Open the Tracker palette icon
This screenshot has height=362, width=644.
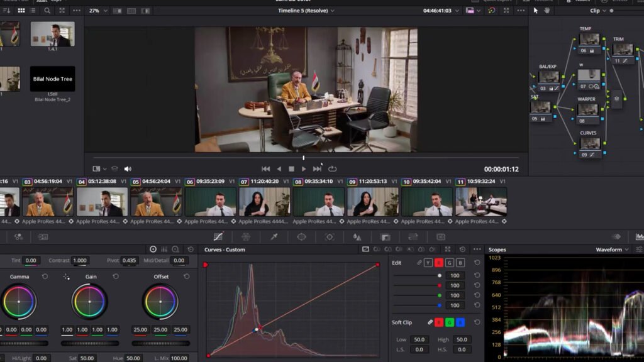[x=330, y=237]
